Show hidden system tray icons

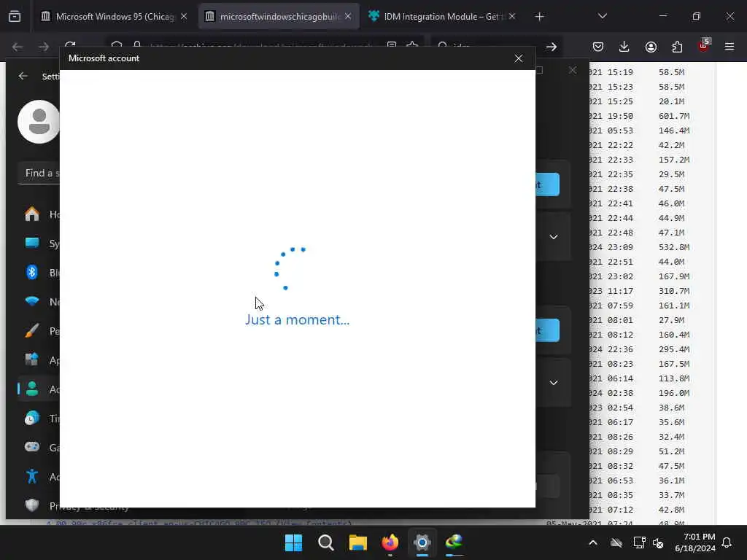[593, 542]
